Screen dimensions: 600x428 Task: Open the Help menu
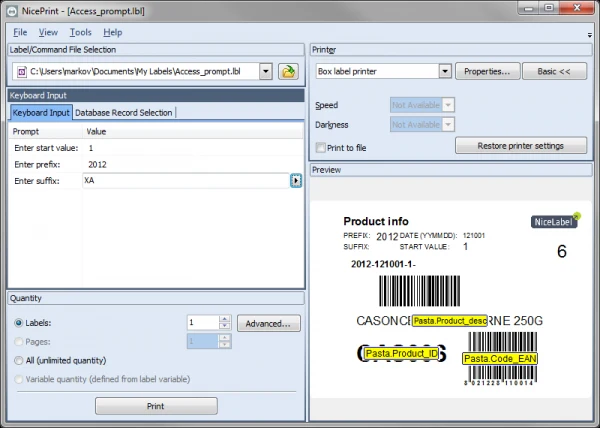pos(112,33)
